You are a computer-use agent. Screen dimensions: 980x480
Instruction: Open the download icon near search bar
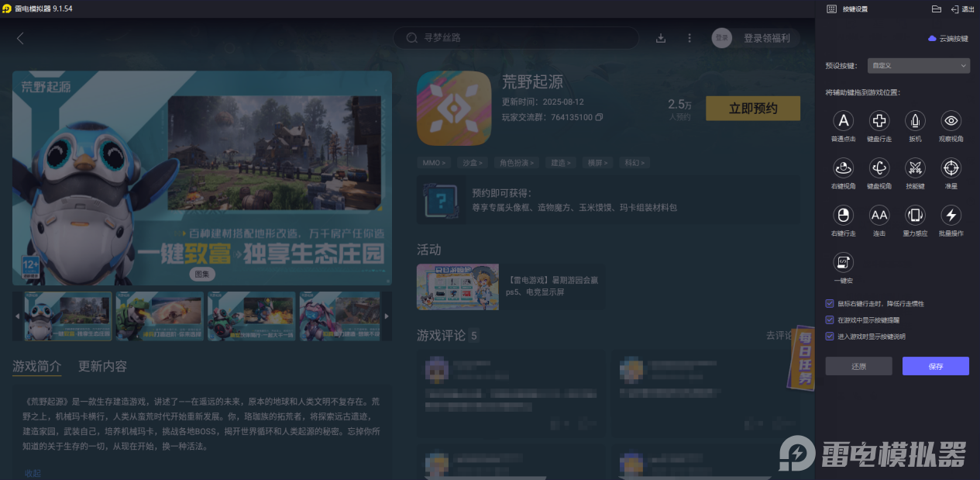(x=661, y=38)
